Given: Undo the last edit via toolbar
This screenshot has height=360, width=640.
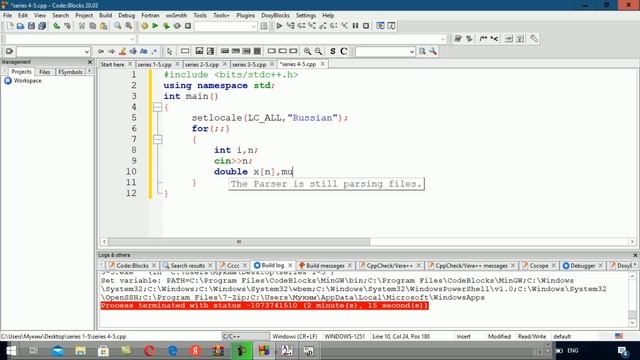Looking at the screenshot, I should (56, 26).
